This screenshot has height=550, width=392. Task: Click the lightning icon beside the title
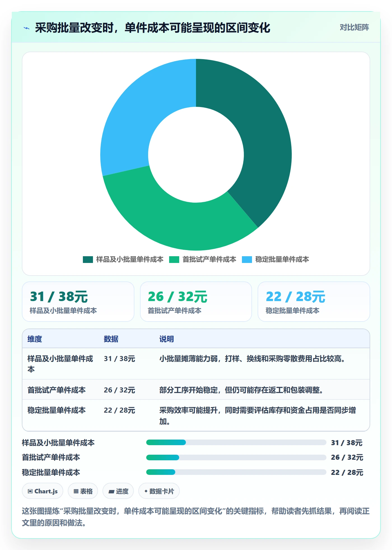click(x=27, y=28)
